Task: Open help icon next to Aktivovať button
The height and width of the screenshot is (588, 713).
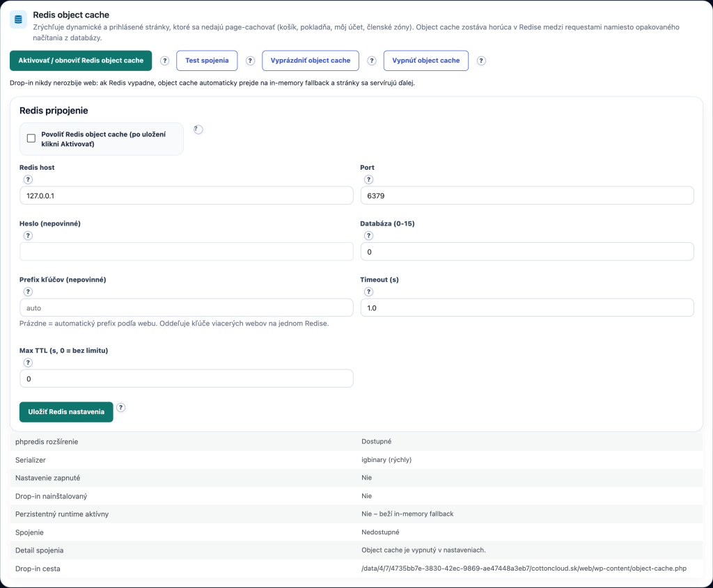Action: point(164,61)
